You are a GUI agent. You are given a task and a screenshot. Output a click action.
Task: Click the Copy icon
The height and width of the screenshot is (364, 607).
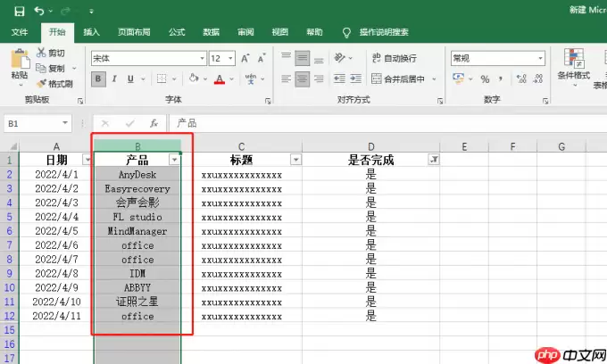coord(41,68)
